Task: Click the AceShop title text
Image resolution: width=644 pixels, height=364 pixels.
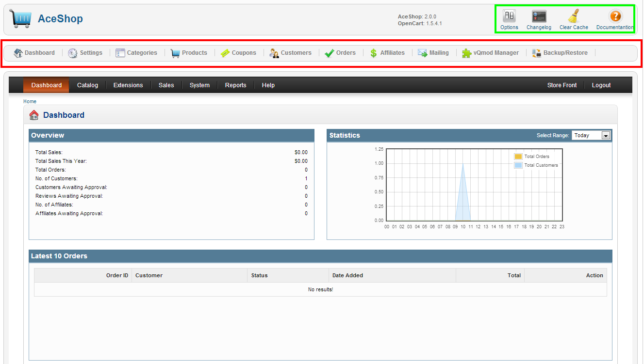Action: pos(60,19)
